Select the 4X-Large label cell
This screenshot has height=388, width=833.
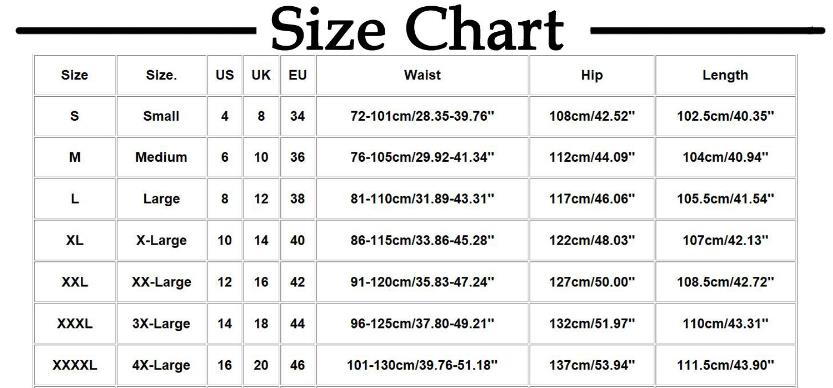[161, 366]
